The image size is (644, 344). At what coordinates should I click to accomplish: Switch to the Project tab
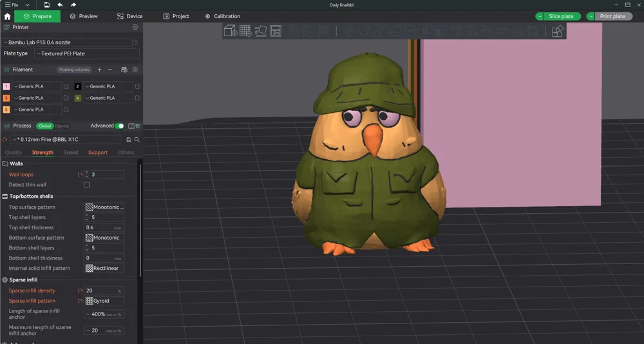[176, 17]
